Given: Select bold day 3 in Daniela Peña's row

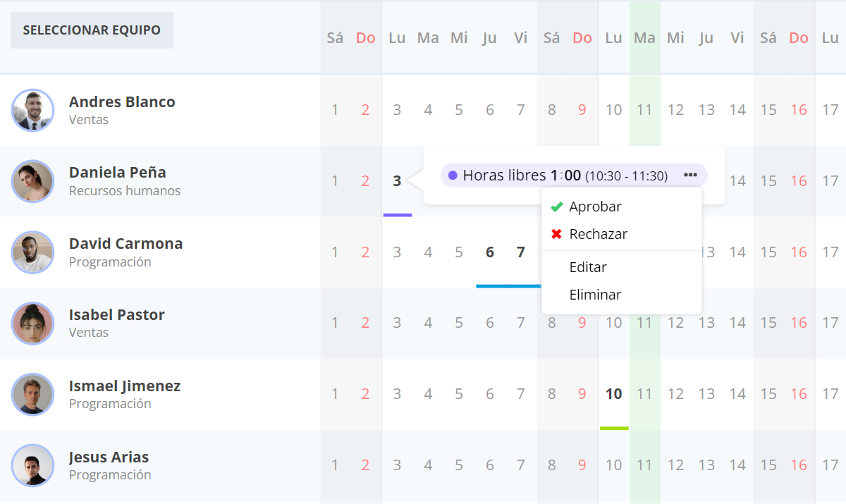Looking at the screenshot, I should [x=397, y=181].
